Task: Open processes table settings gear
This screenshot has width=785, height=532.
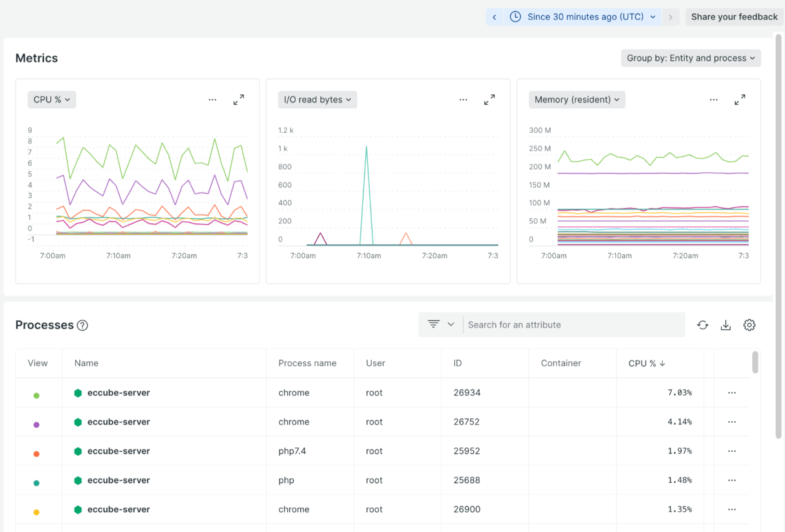Action: tap(749, 325)
